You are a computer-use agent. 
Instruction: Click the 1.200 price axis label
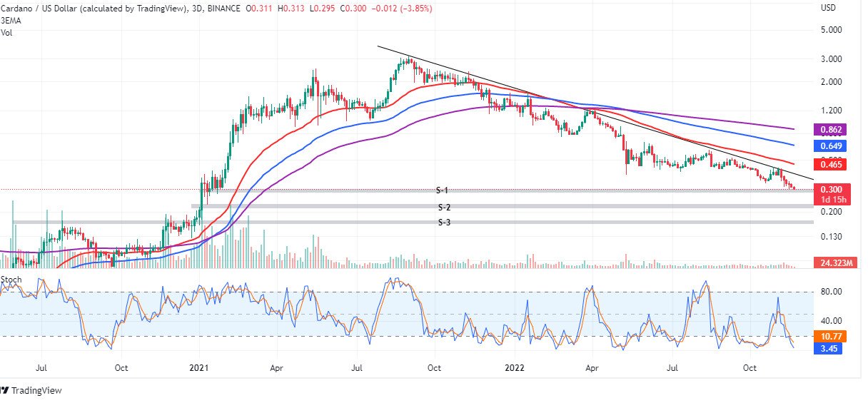pyautogui.click(x=830, y=111)
